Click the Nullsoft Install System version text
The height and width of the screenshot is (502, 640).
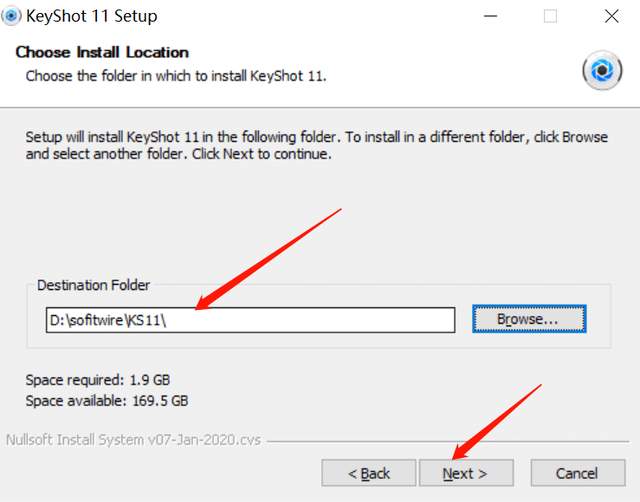click(134, 440)
